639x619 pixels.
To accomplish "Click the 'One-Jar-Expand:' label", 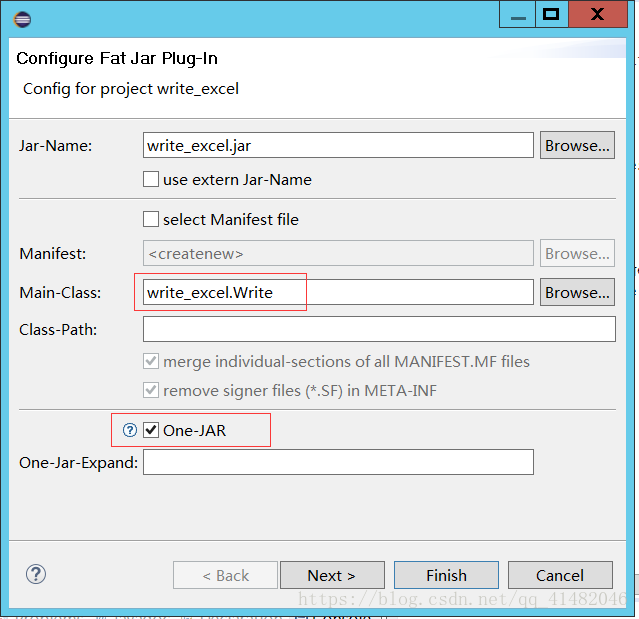I will (79, 463).
